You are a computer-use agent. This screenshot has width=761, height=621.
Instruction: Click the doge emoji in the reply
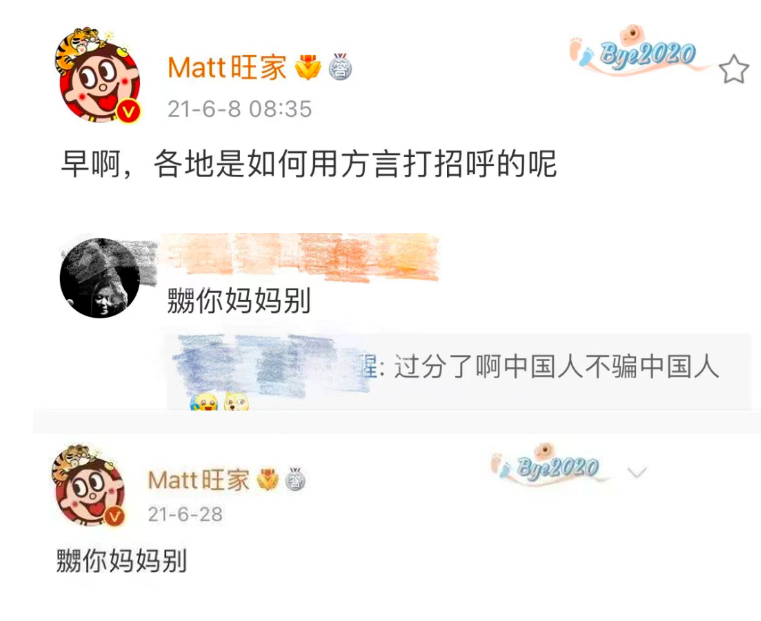236,402
